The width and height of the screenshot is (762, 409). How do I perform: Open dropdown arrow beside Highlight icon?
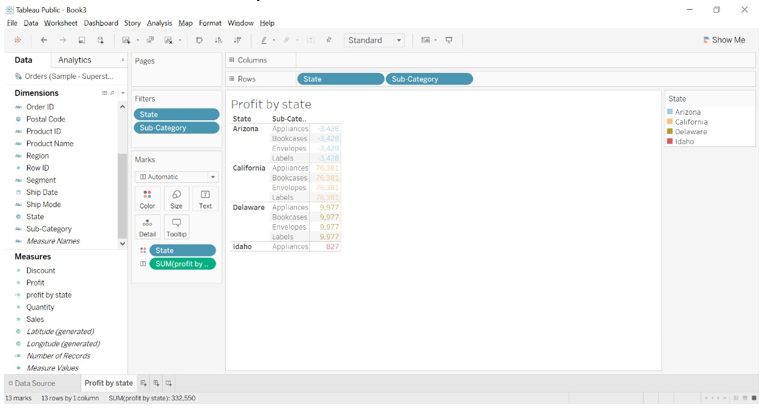(x=274, y=40)
